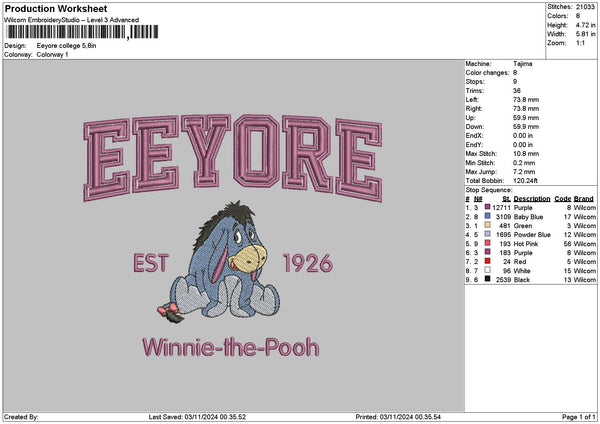The width and height of the screenshot is (600, 424).
Task: Click the Code column header
Action: coord(562,199)
